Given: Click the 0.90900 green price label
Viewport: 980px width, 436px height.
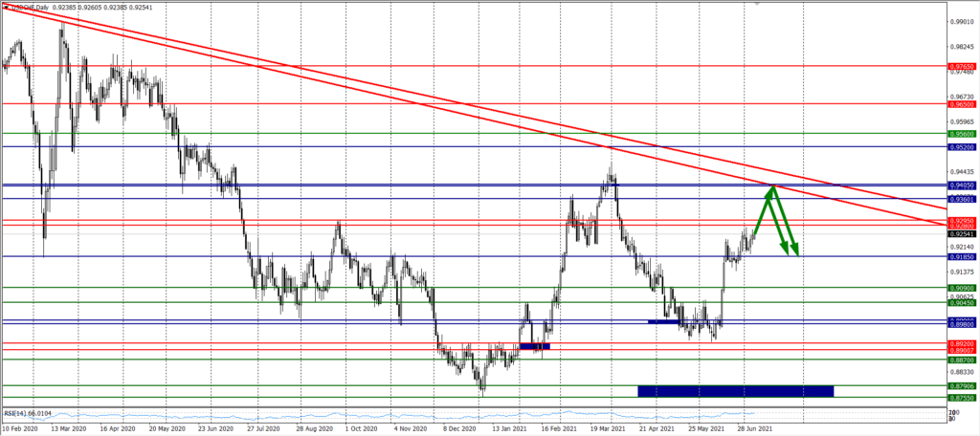Looking at the screenshot, I should click(x=961, y=288).
